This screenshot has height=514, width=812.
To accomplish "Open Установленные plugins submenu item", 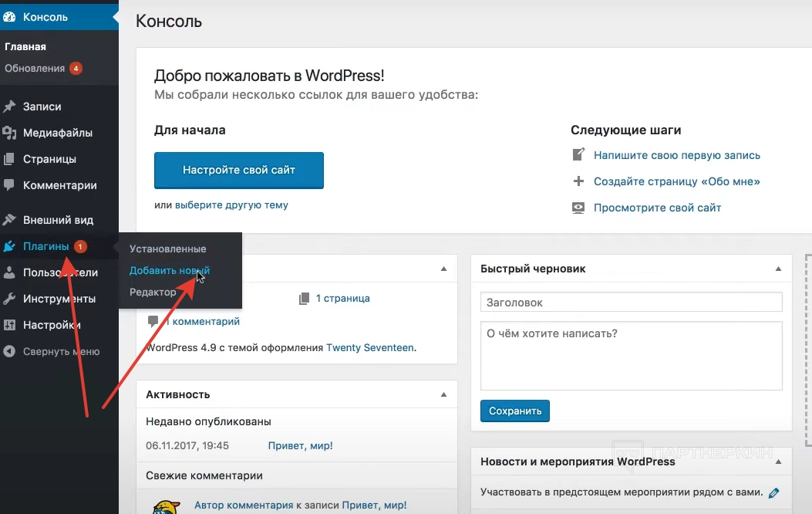I will pyautogui.click(x=167, y=249).
